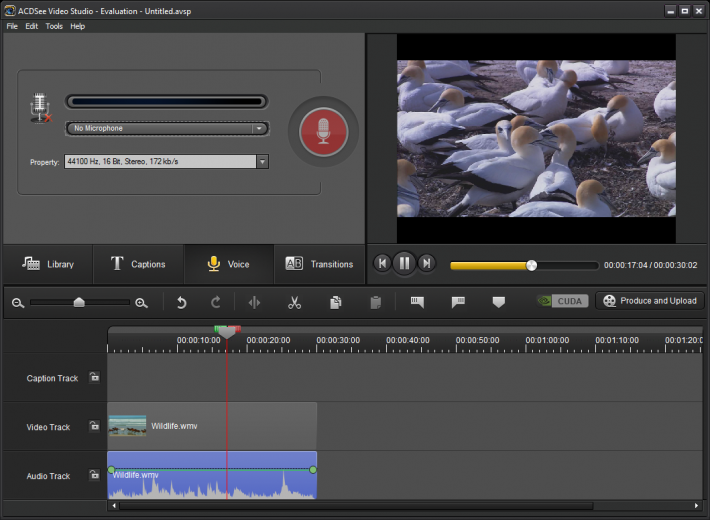
Task: Open the Edit menu
Action: coord(32,26)
